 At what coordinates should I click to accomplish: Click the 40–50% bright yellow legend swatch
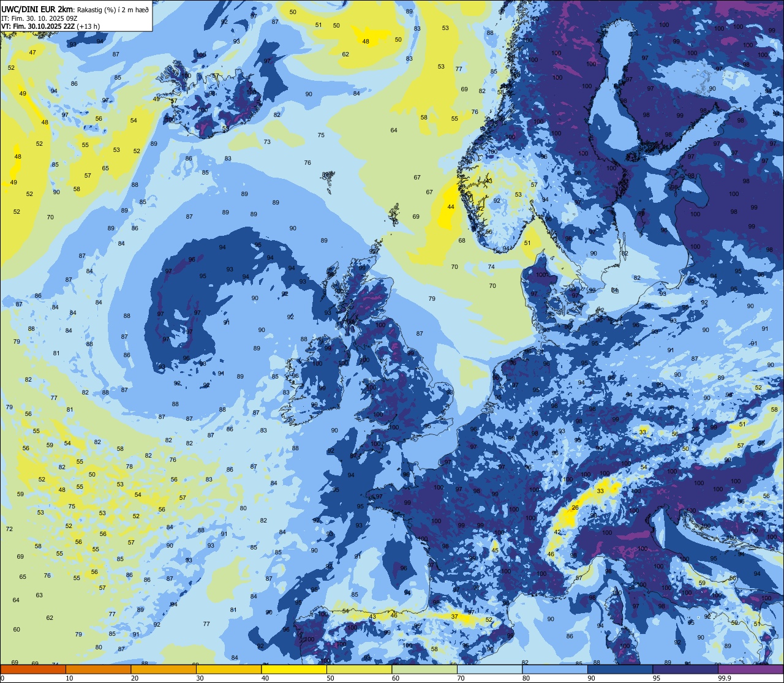(294, 670)
